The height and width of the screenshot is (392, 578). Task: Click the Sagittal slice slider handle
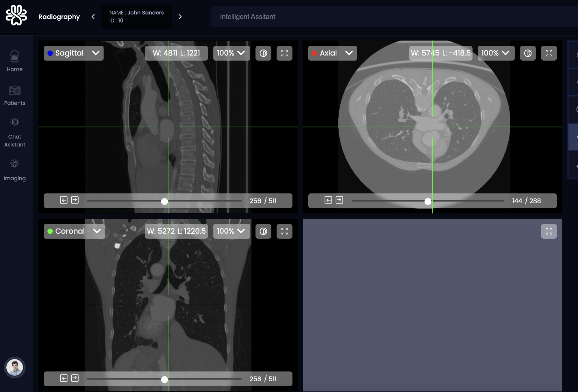click(164, 201)
